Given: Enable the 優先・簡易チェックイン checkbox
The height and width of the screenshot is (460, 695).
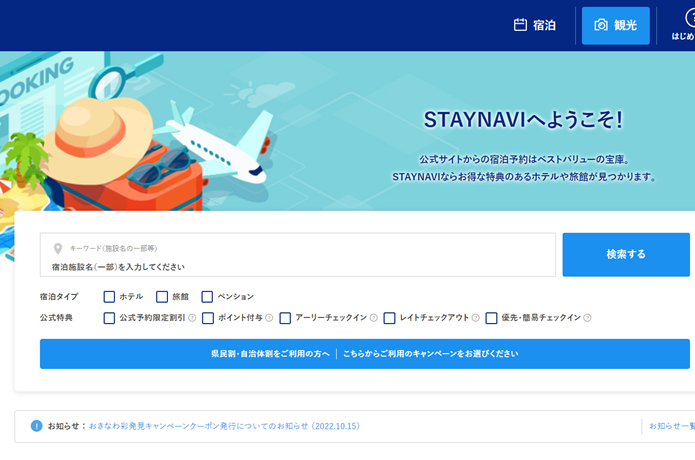Looking at the screenshot, I should (491, 318).
